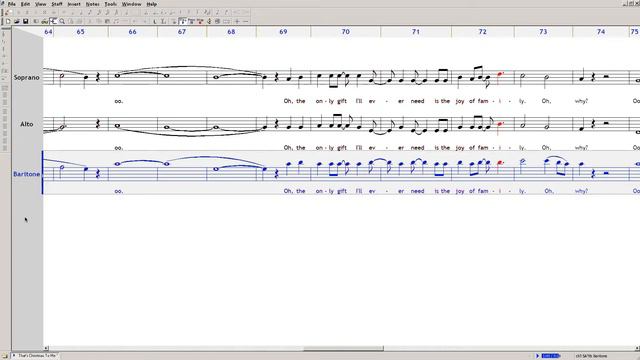
Task: Click the Open file folder icon
Action: 17,21
